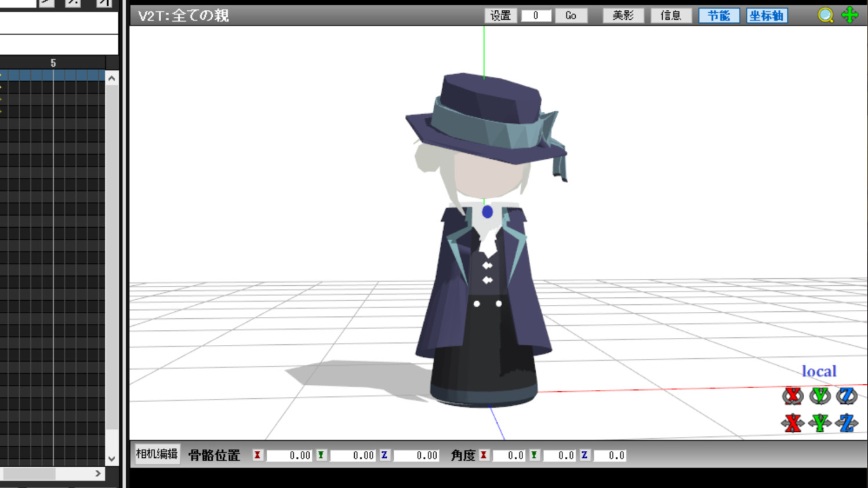Open the 信息 info display
Viewport: 868px width, 488px height.
[x=670, y=16]
